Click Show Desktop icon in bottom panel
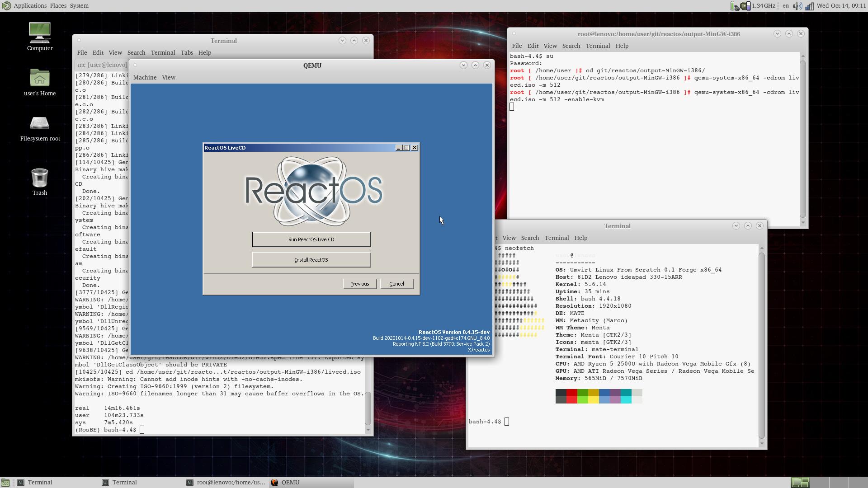868x488 pixels. [x=5, y=483]
